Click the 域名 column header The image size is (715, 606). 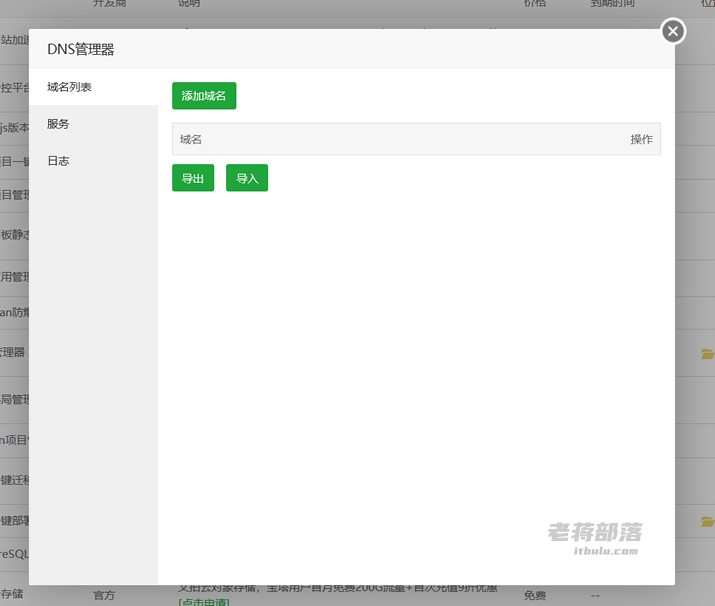[x=191, y=139]
